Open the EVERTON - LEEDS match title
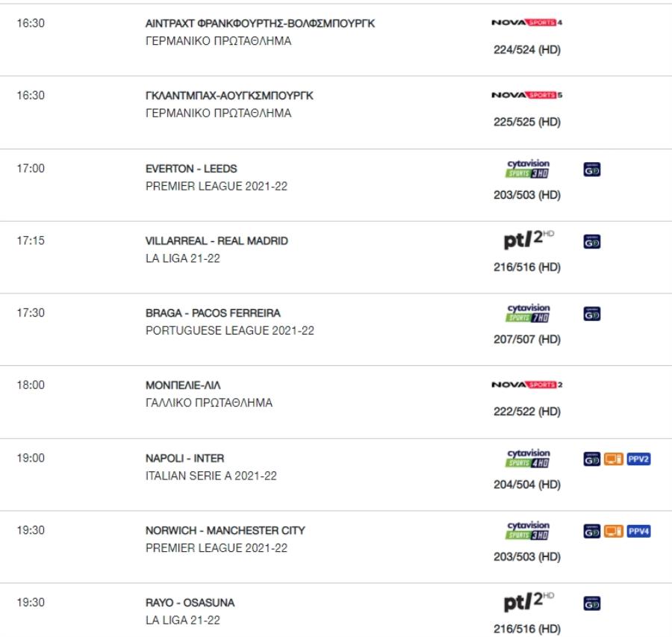This screenshot has height=637, width=672. click(x=191, y=169)
